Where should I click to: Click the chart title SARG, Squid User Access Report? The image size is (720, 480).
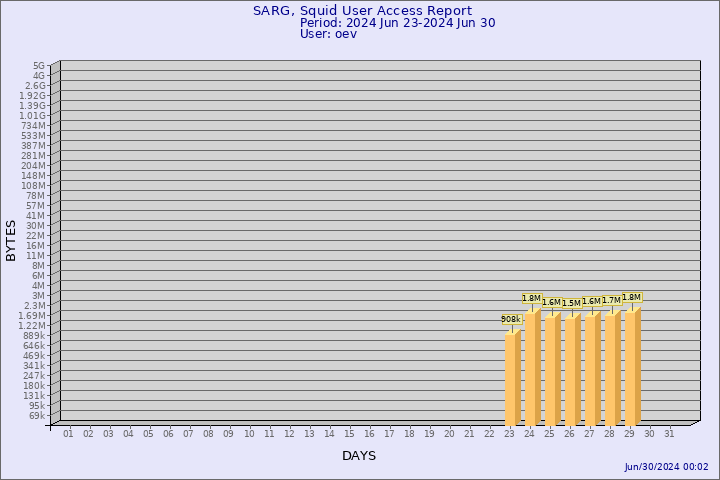(362, 11)
